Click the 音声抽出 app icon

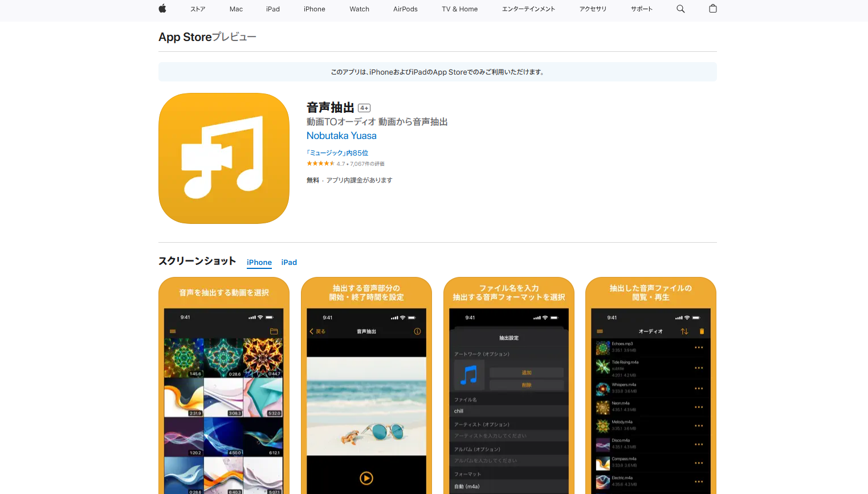[x=224, y=158]
